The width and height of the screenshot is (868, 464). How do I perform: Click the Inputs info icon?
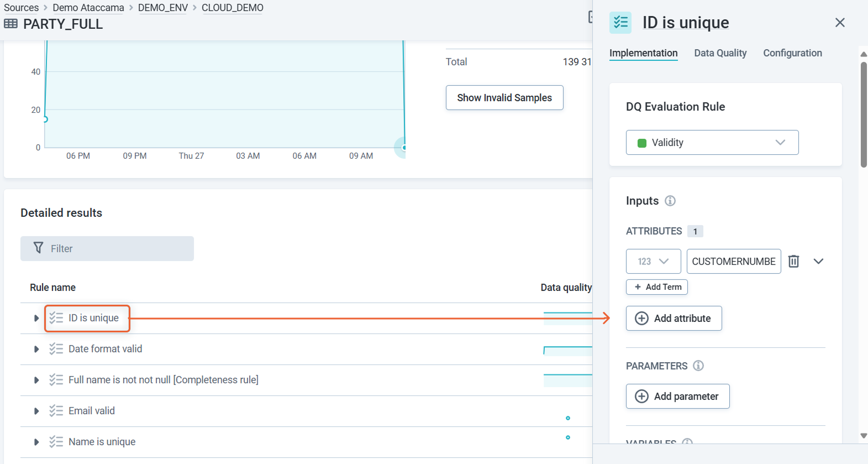tap(670, 201)
